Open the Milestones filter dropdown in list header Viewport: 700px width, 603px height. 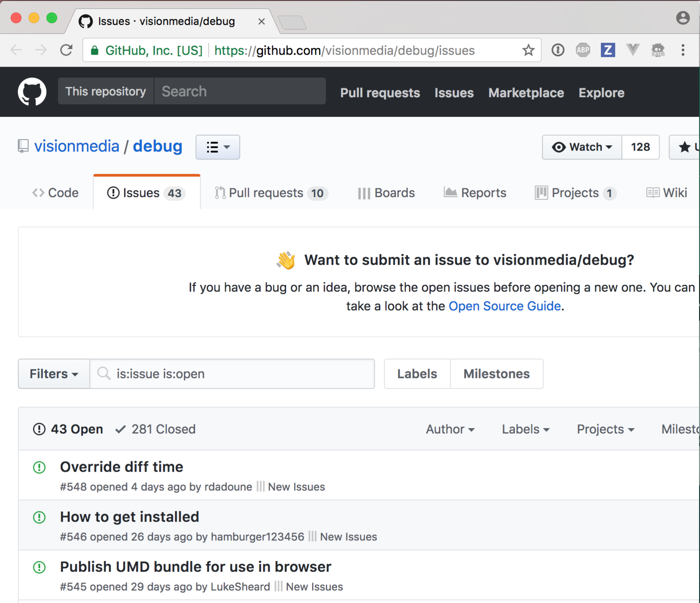coord(680,429)
